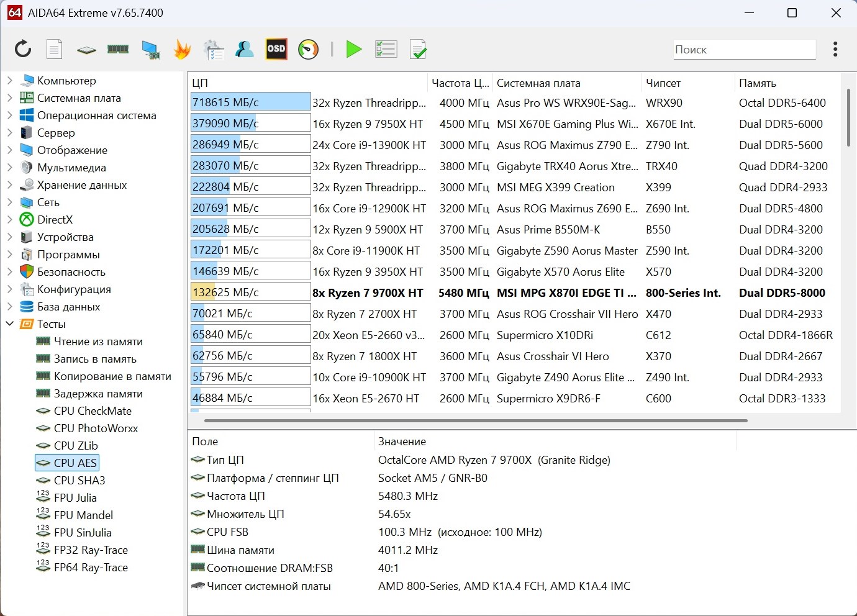Start benchmark with green play button
This screenshot has height=616, width=857.
click(x=353, y=49)
